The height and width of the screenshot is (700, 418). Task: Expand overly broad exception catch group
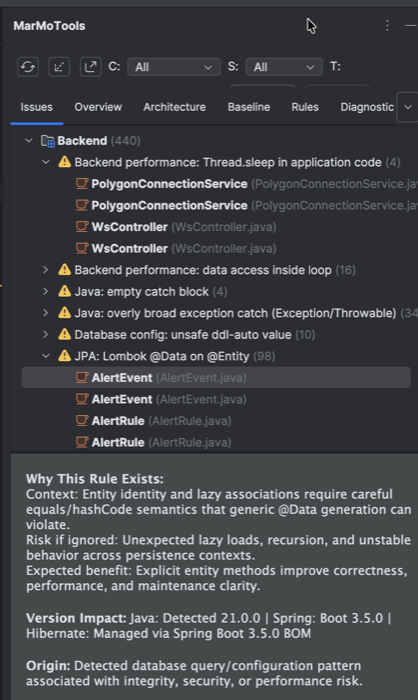pos(46,313)
